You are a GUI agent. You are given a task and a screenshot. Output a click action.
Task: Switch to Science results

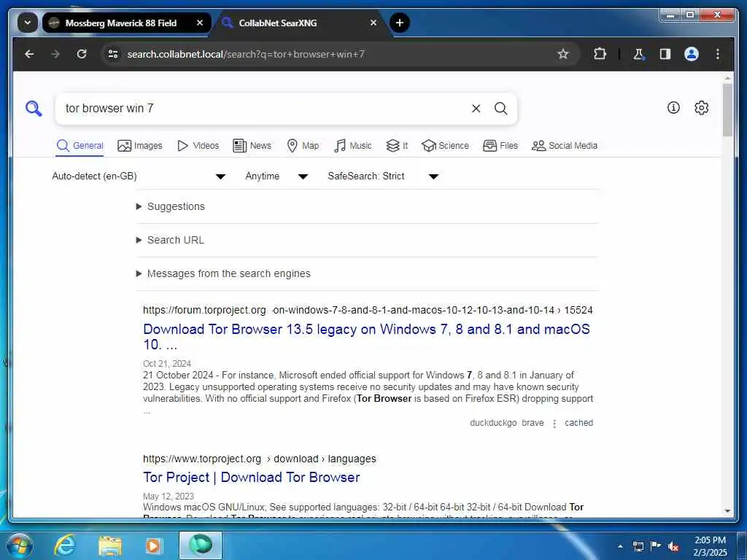[446, 146]
